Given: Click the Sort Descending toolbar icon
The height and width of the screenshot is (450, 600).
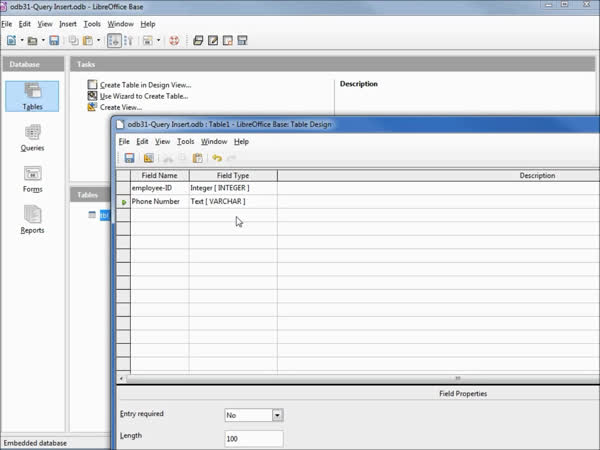Looking at the screenshot, I should coord(129,40).
